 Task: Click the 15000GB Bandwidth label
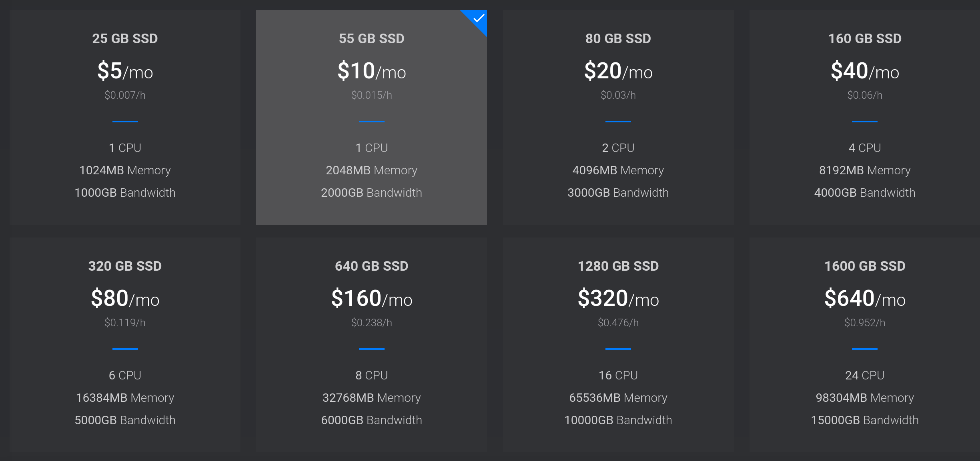864,420
